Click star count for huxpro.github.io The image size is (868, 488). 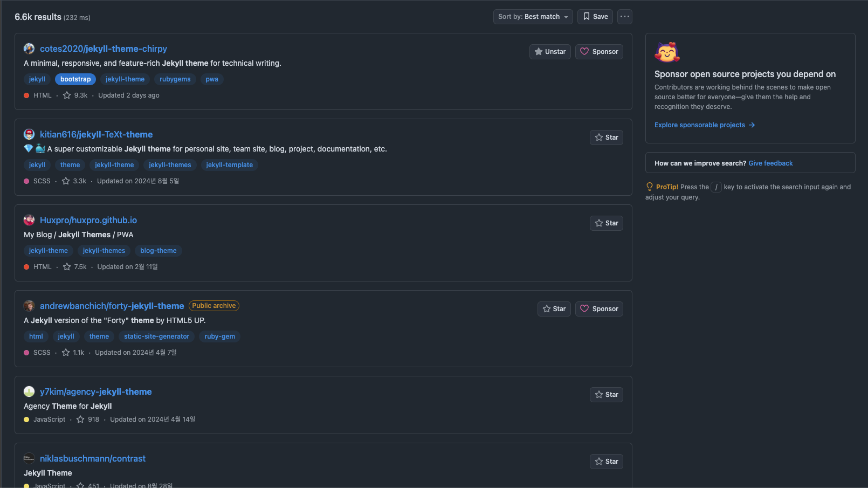pos(80,267)
